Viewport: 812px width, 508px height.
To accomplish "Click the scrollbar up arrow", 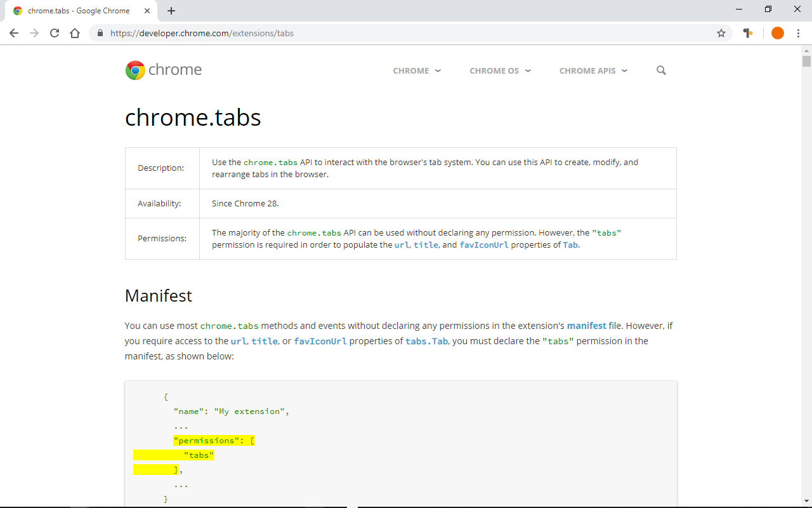I will [x=806, y=50].
